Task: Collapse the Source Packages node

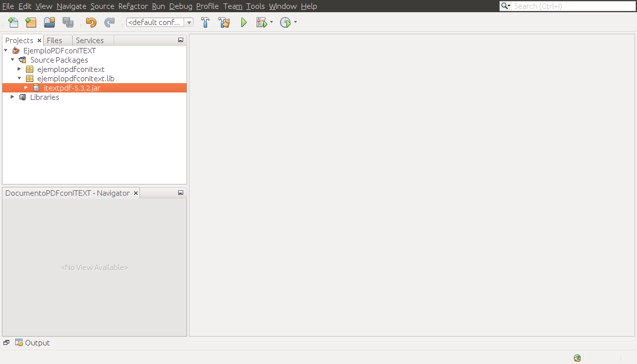Action: 12,60
